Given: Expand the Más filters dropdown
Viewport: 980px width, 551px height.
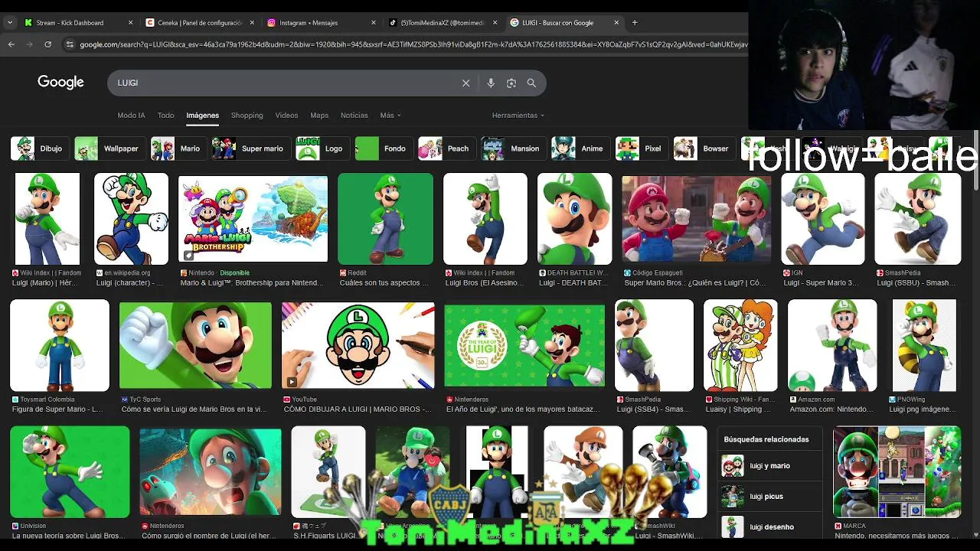Looking at the screenshot, I should pos(390,116).
